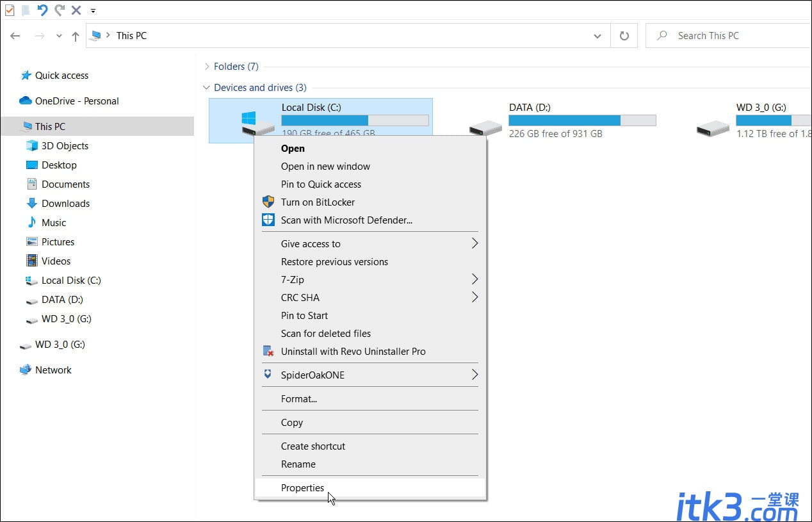Collapse the Devices and drives (3) group
812x522 pixels.
[207, 88]
